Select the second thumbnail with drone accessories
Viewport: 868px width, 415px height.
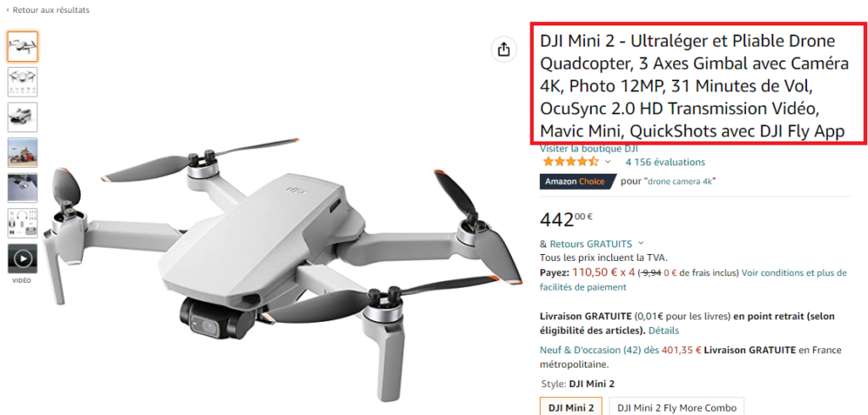click(23, 82)
